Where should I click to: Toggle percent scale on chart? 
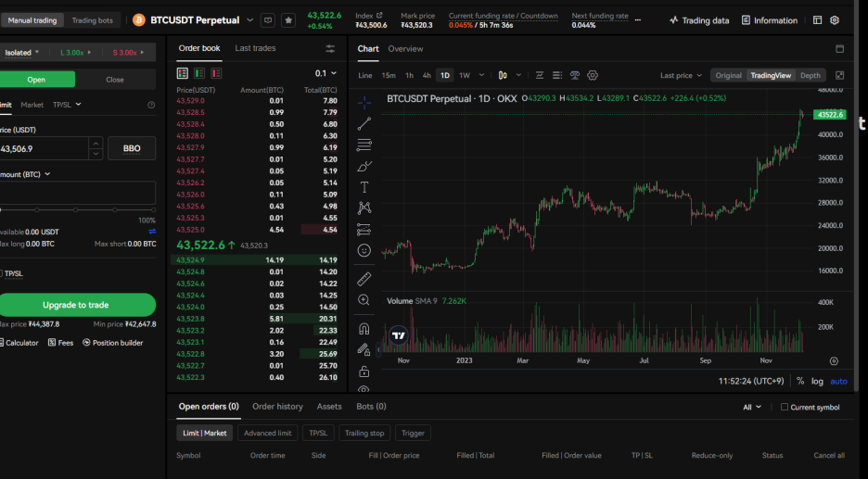click(800, 381)
